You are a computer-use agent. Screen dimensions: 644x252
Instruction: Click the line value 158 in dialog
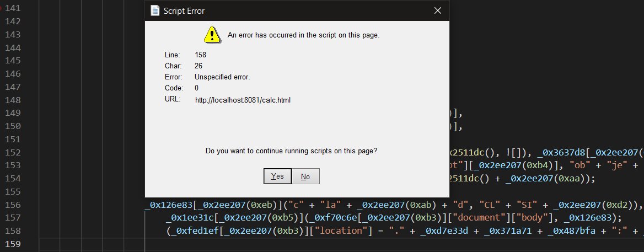tap(201, 55)
